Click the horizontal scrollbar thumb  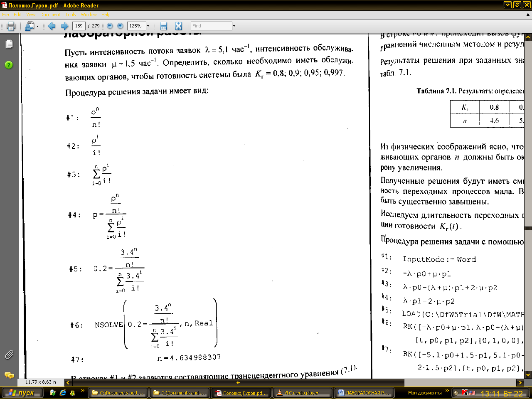[237, 382]
